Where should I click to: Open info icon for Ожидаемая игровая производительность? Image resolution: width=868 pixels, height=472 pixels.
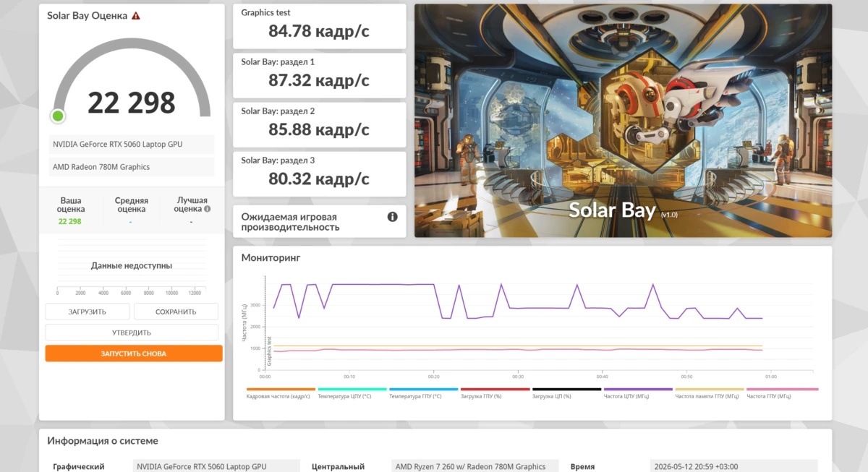click(393, 217)
